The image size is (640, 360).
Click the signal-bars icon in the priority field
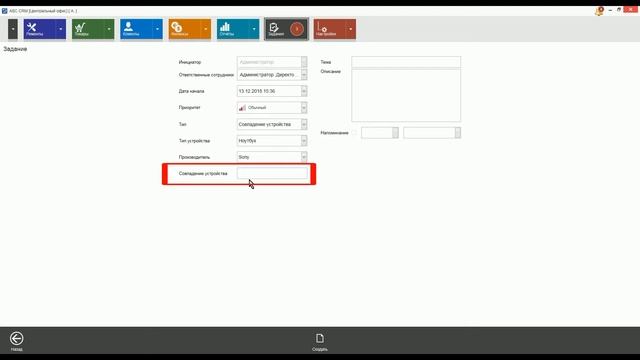pos(242,108)
